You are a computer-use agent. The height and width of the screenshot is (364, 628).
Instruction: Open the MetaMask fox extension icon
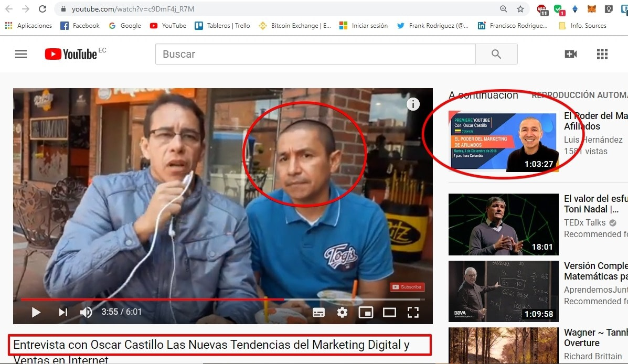click(592, 9)
